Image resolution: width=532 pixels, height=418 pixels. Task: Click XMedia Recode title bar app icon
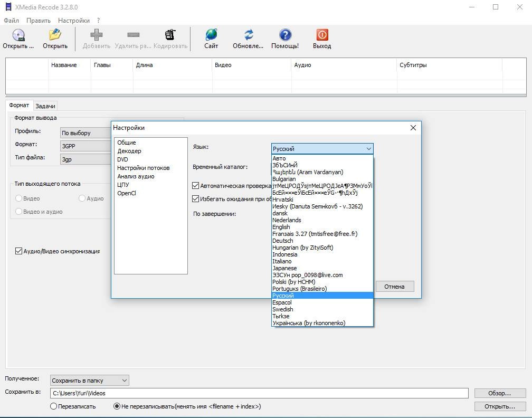(8, 7)
